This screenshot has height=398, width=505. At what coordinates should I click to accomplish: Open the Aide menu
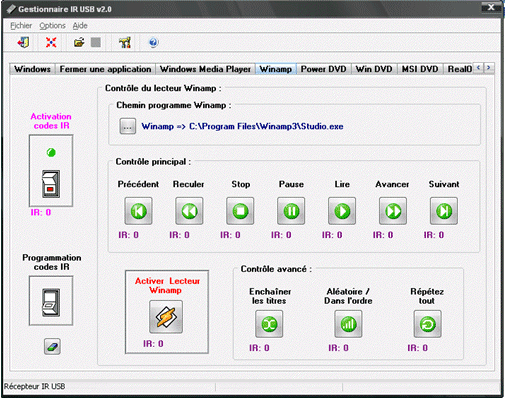80,26
